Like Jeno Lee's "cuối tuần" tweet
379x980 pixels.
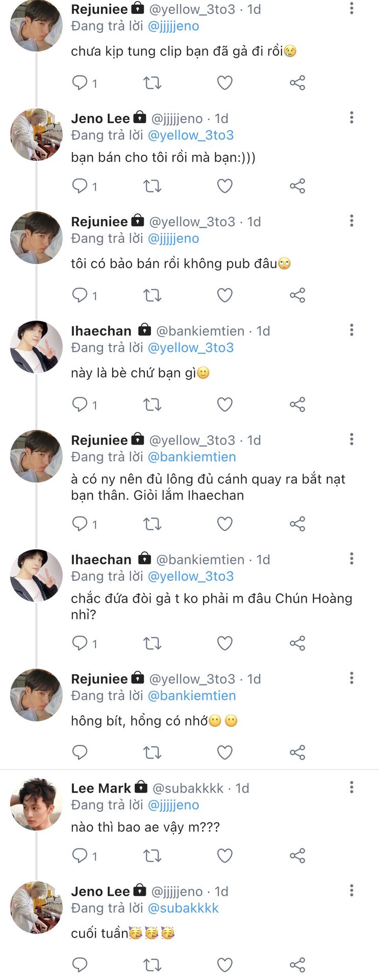tap(225, 965)
